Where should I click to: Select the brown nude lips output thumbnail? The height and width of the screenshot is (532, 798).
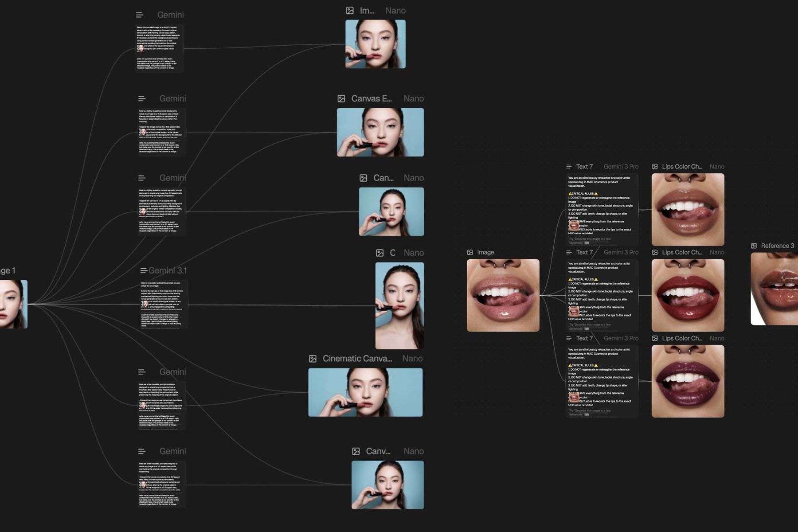[688, 210]
